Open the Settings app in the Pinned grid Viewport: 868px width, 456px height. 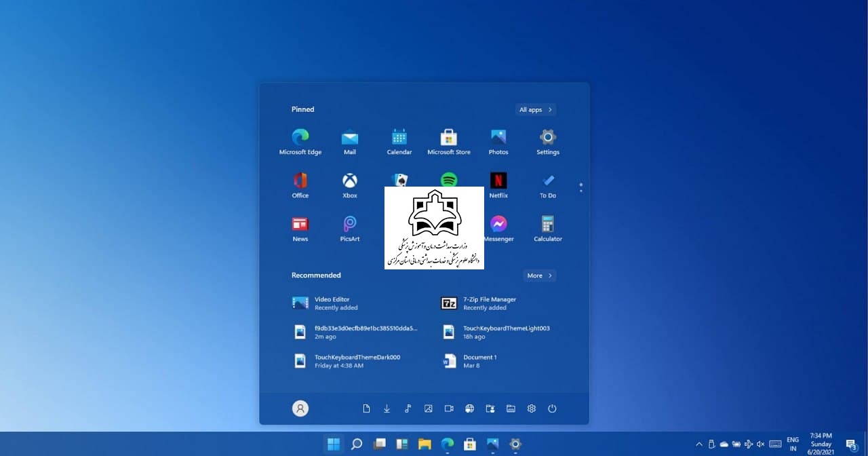[x=548, y=142]
